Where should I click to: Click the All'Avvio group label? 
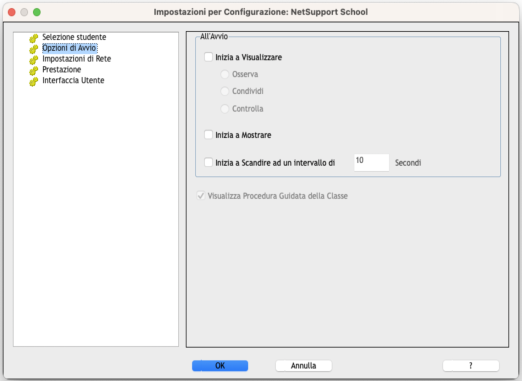click(214, 36)
